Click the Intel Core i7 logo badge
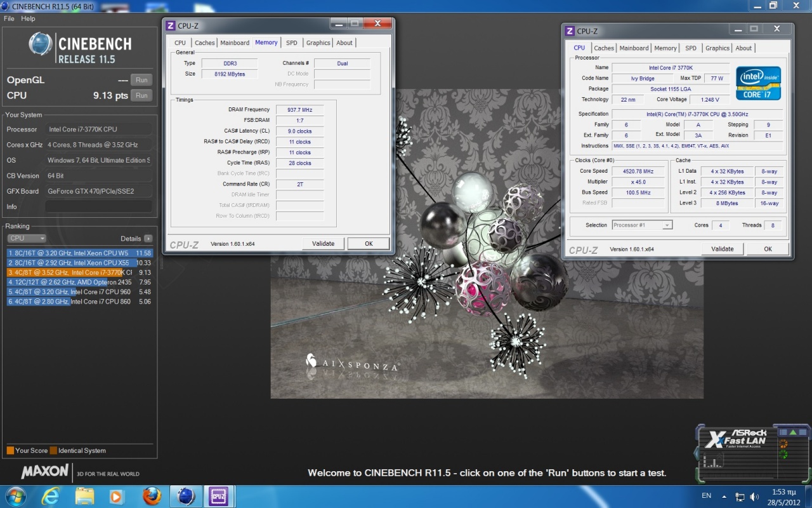The width and height of the screenshot is (812, 508). (758, 83)
